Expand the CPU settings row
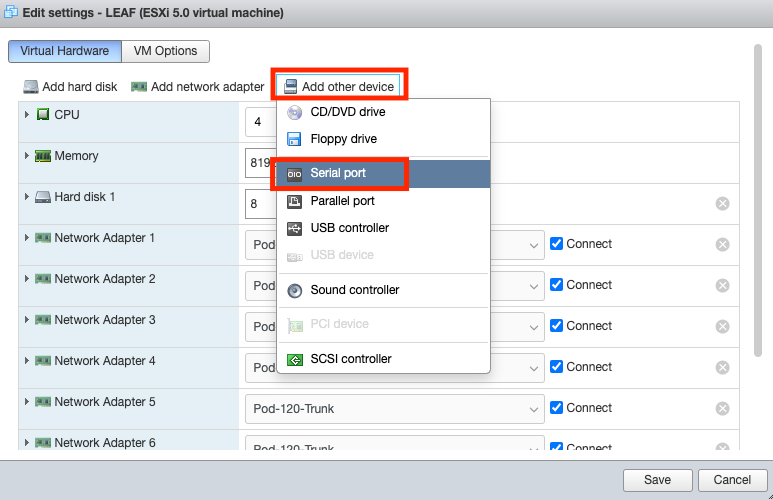Viewport: 773px width, 500px height. click(x=27, y=115)
